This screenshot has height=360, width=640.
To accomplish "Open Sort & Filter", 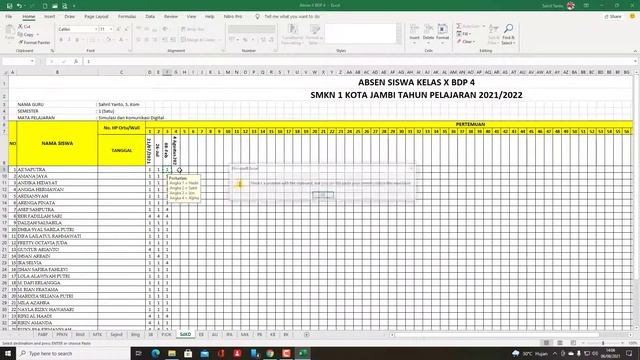I will point(494,34).
